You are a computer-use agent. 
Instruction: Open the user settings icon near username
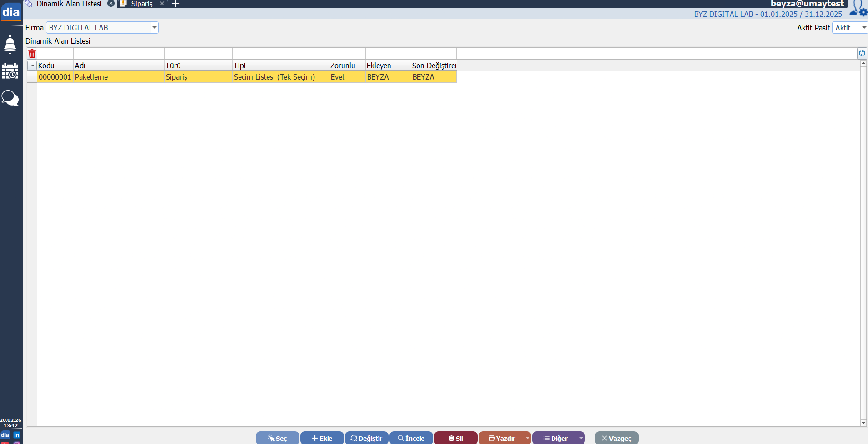click(858, 9)
